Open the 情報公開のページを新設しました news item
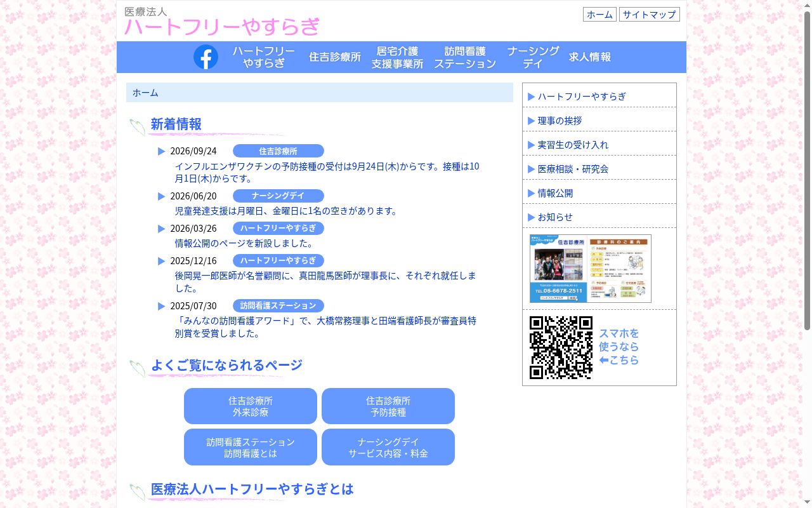 pos(244,243)
